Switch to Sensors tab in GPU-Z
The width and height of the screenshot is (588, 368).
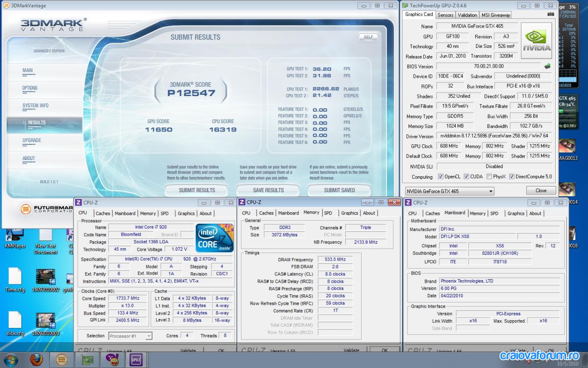(x=445, y=15)
